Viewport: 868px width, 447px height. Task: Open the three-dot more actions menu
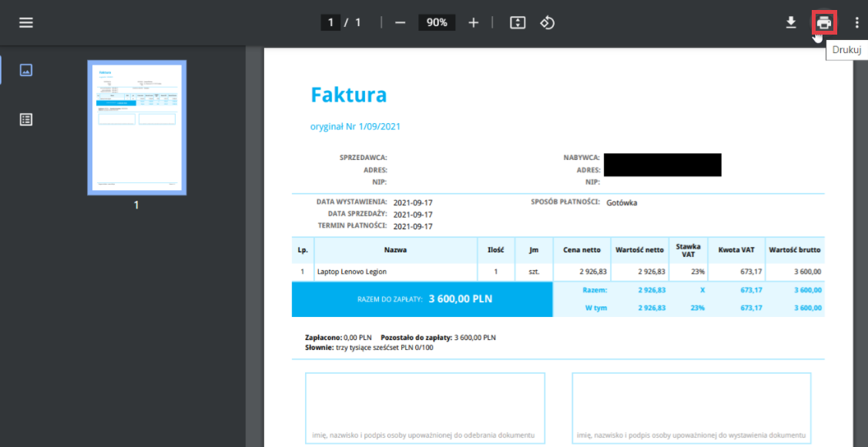(856, 22)
